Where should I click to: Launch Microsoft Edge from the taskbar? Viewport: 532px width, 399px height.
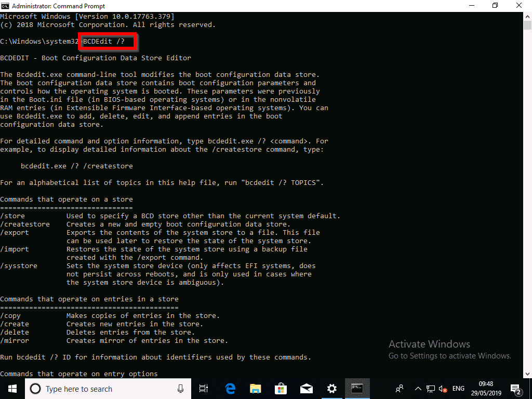pos(230,389)
